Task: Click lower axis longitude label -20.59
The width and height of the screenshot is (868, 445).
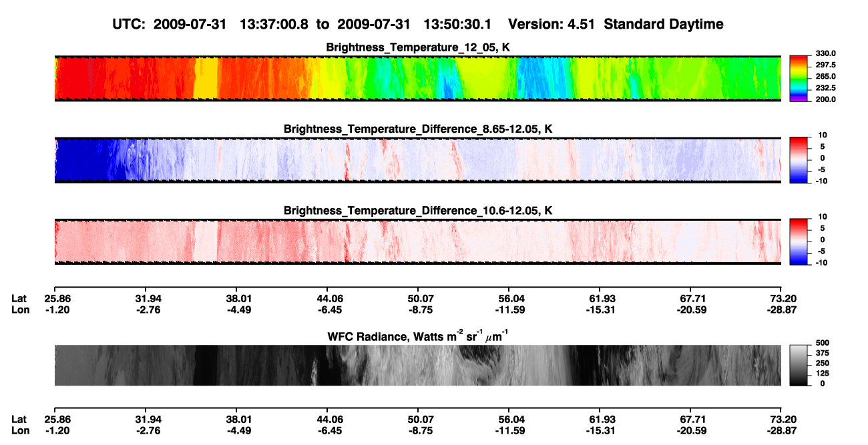Action: 692,430
